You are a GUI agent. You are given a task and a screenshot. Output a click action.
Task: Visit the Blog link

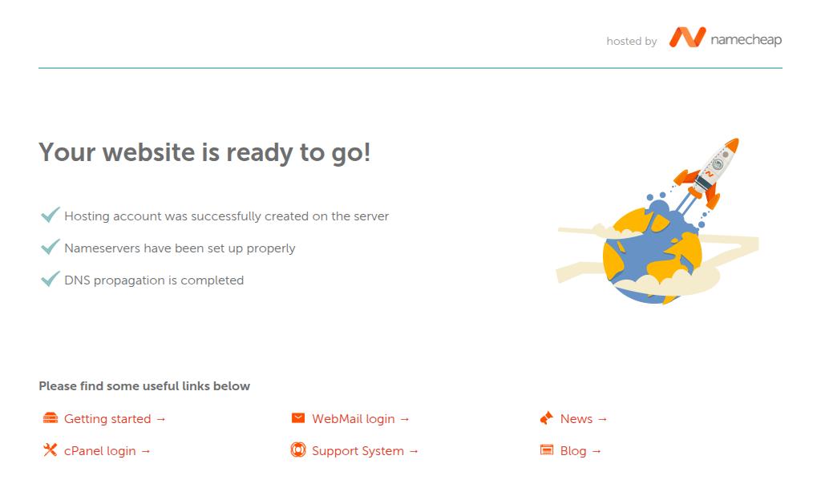pyautogui.click(x=580, y=450)
